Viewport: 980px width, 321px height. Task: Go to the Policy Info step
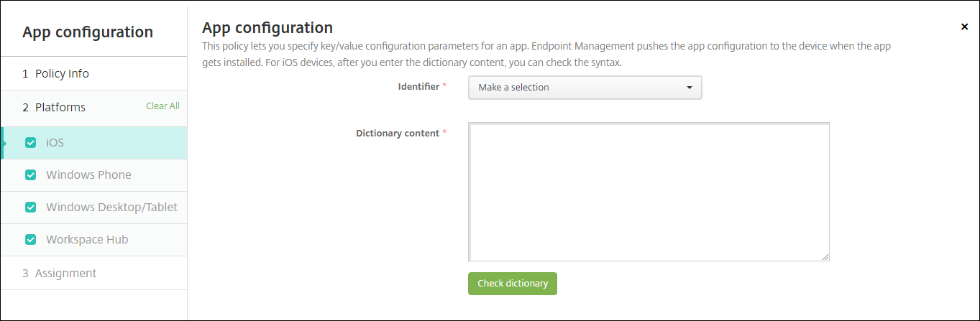pos(62,73)
